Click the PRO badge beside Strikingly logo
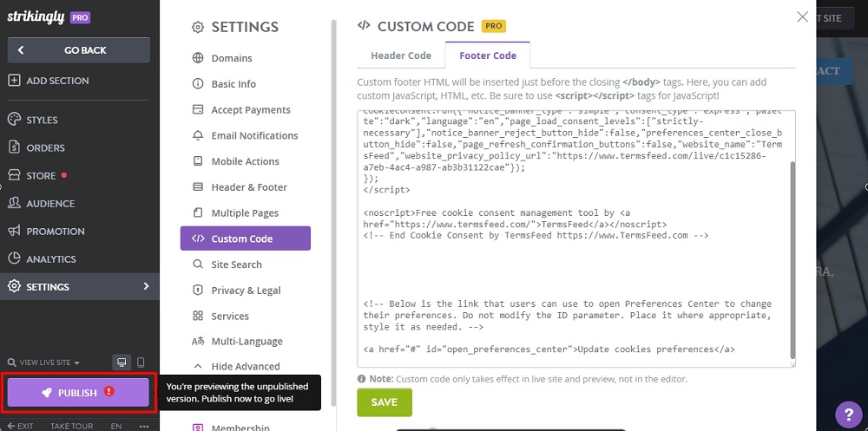 pyautogui.click(x=80, y=17)
